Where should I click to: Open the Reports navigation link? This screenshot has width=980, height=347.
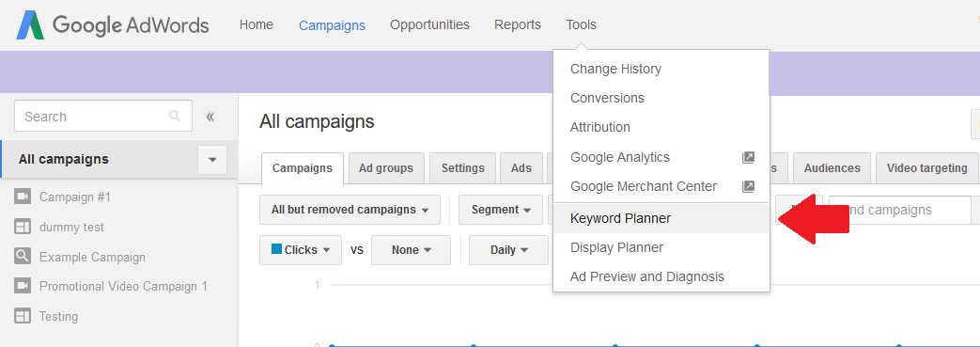[x=518, y=25]
